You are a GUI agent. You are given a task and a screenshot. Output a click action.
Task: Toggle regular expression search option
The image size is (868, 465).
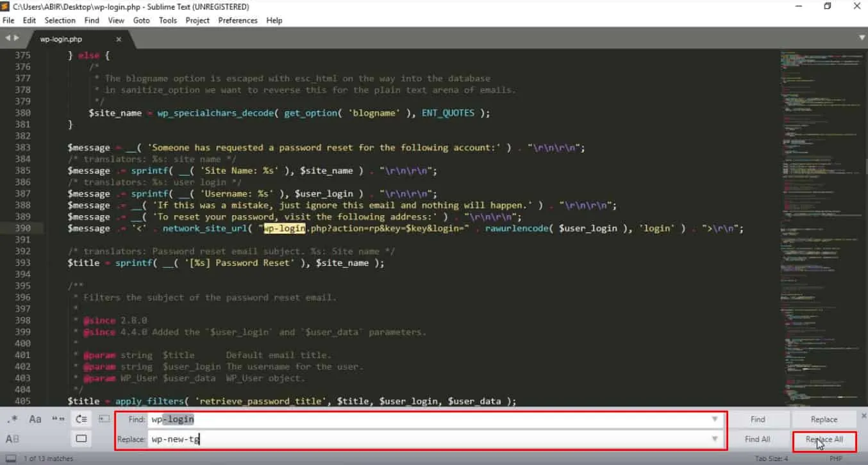pyautogui.click(x=12, y=420)
